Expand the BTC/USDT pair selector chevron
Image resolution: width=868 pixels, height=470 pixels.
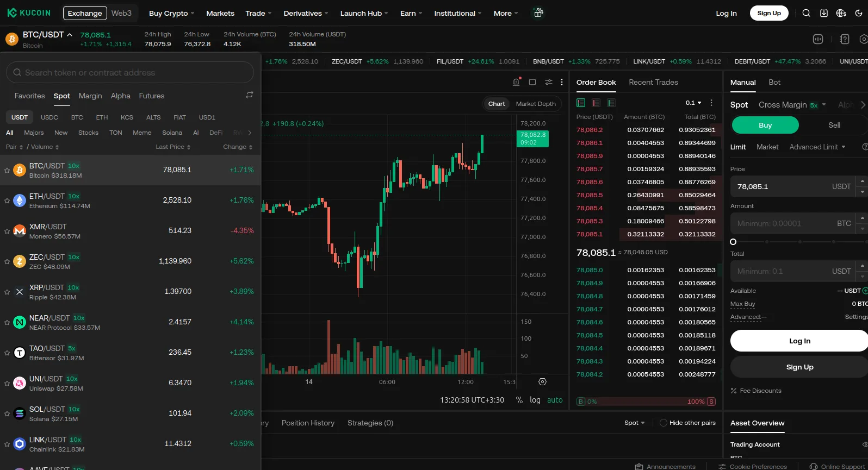[x=70, y=34]
